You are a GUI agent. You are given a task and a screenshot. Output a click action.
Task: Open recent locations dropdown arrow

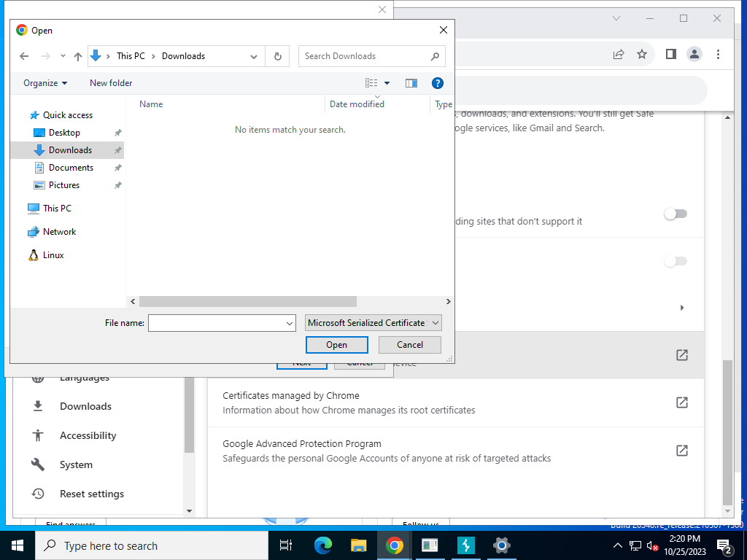click(x=63, y=56)
